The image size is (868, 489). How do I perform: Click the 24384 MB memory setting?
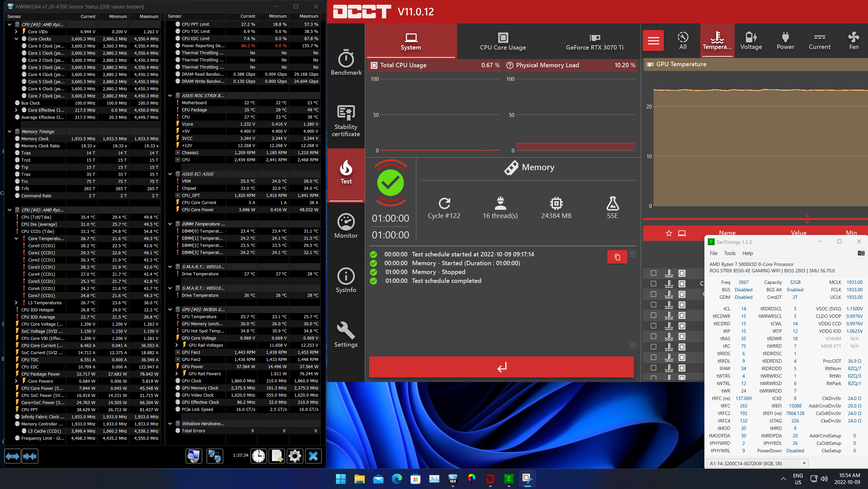[x=556, y=207]
